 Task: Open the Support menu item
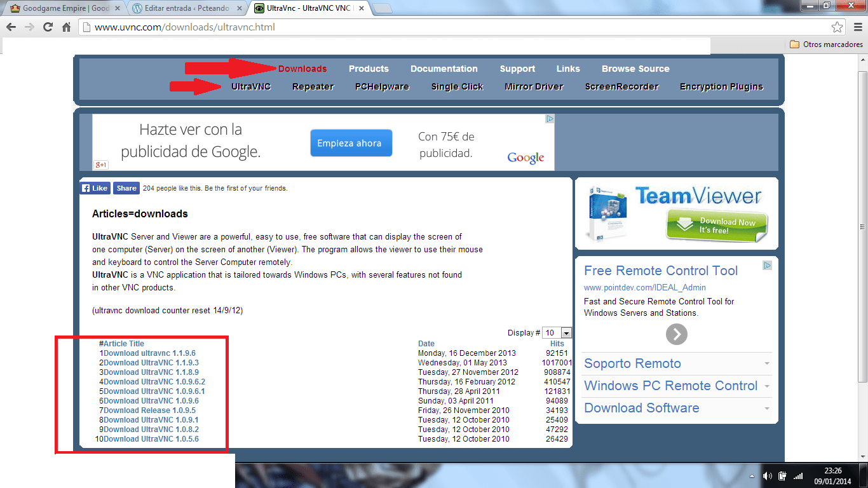(x=517, y=69)
